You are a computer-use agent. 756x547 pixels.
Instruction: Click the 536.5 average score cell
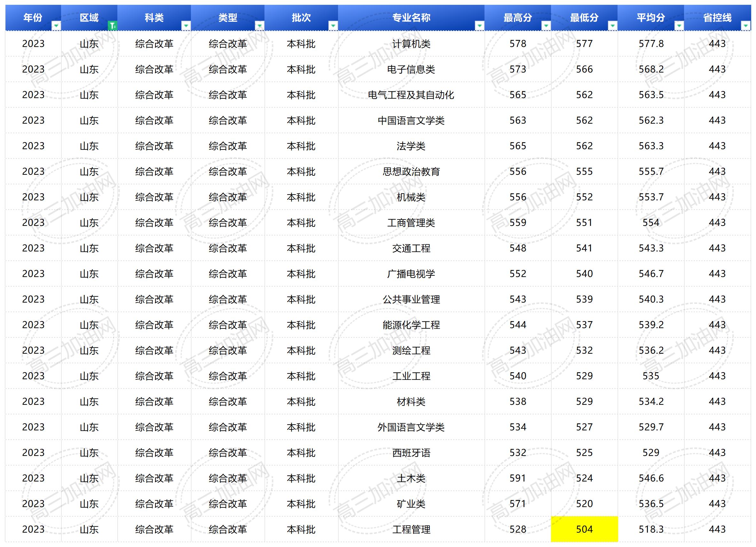point(651,504)
